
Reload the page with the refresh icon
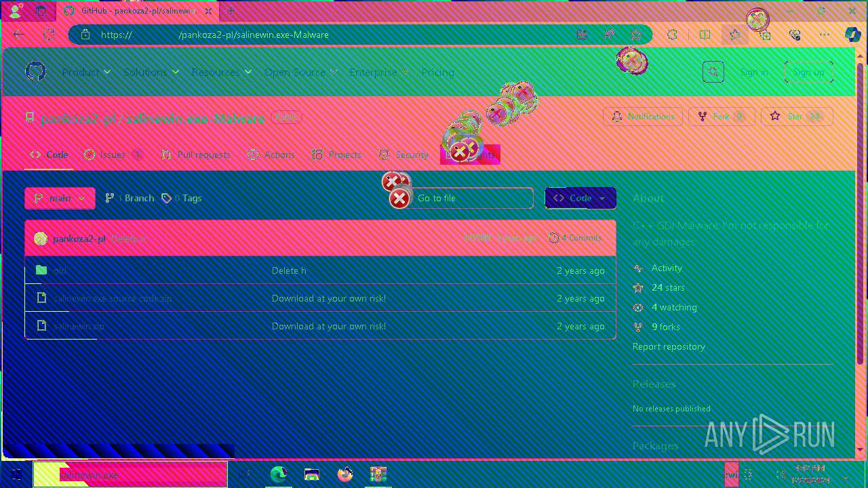click(x=49, y=35)
